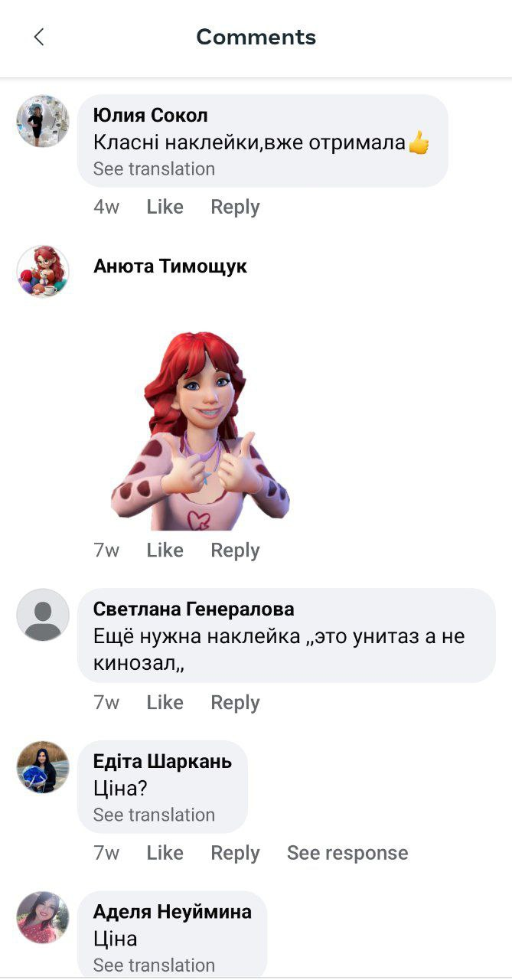Like Светлана Генералова's comment
This screenshot has height=980, width=512.
point(165,702)
